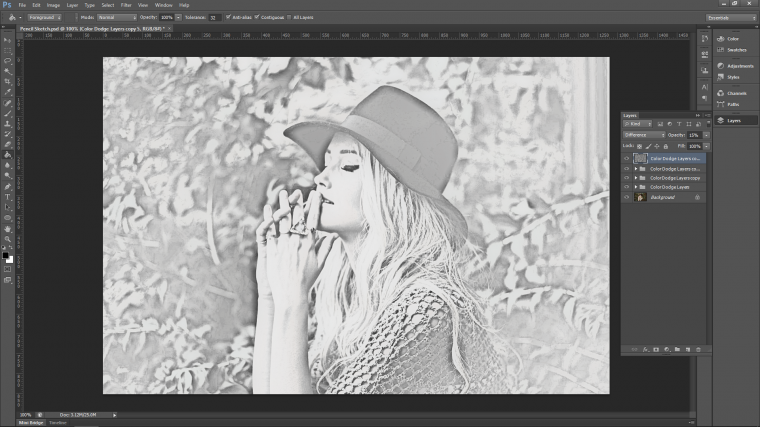Toggle the Contiguous checkbox
The width and height of the screenshot is (760, 427).
click(257, 17)
